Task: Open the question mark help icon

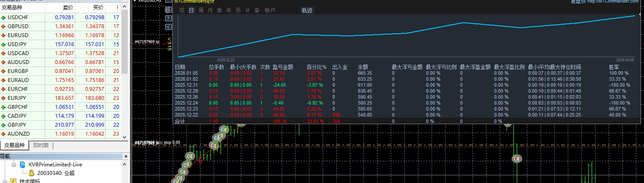Action: pos(168,18)
